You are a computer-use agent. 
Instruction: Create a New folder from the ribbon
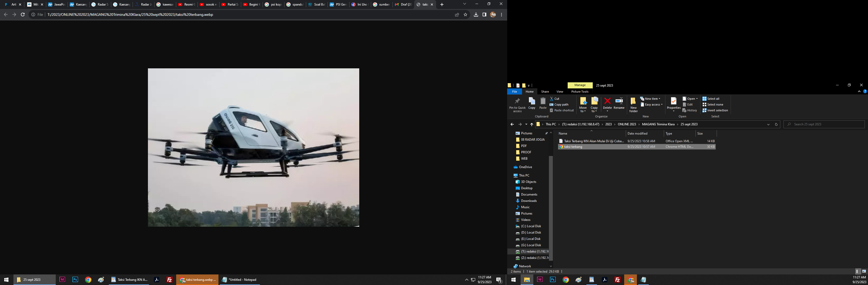(633, 105)
